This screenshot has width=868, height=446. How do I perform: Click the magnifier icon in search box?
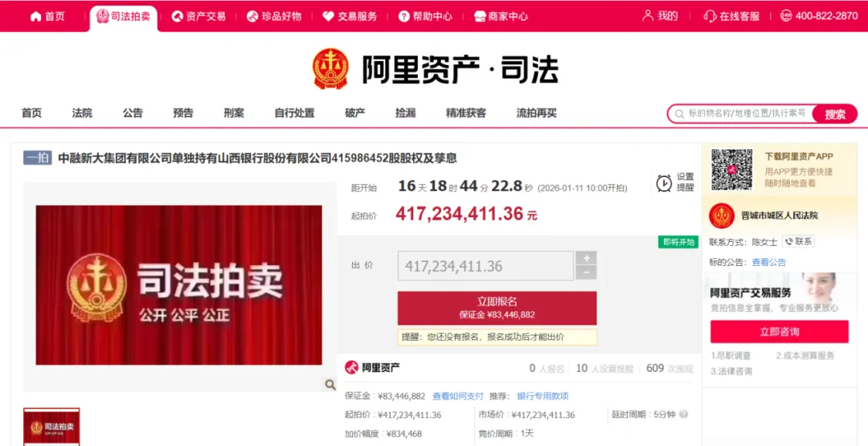678,114
